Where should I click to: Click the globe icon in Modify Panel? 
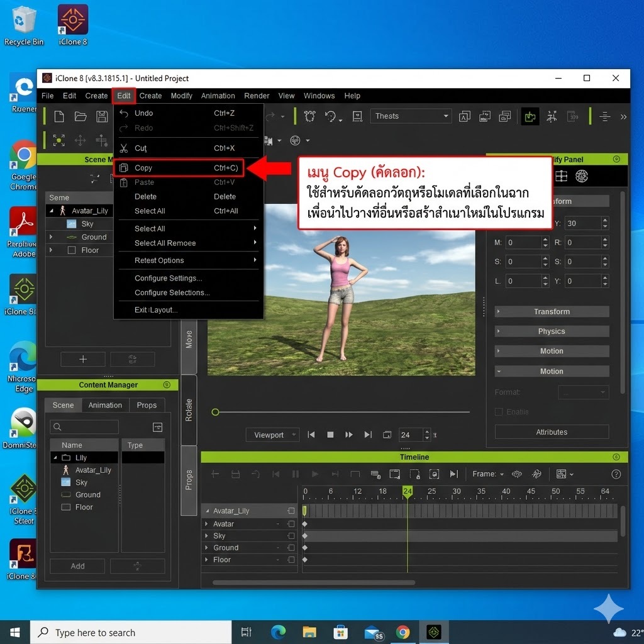pos(582,176)
